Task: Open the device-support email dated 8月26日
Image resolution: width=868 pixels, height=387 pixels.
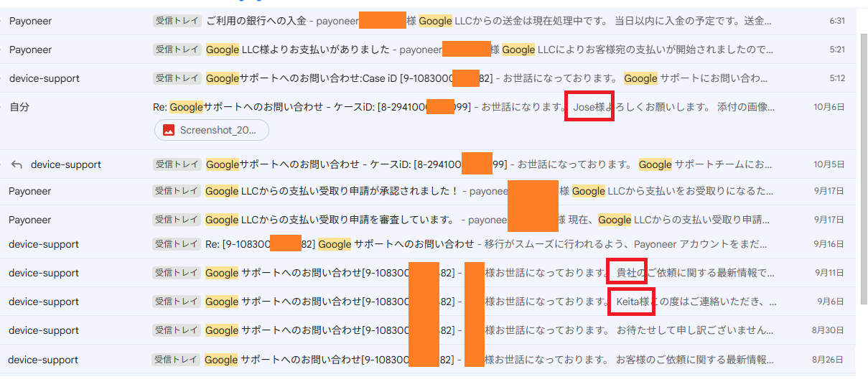Action: [x=428, y=360]
